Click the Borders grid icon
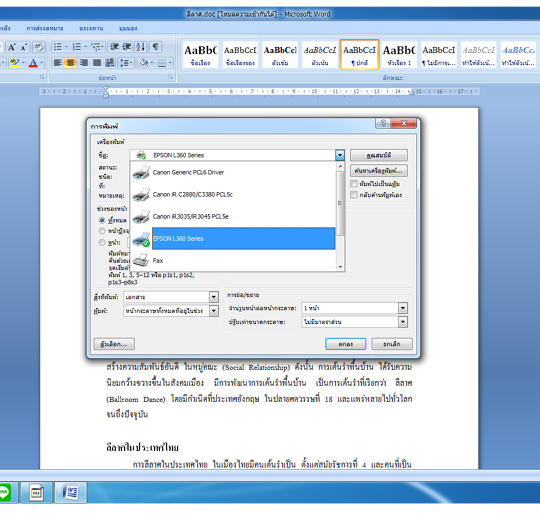The width and height of the screenshot is (540, 525). tap(162, 63)
